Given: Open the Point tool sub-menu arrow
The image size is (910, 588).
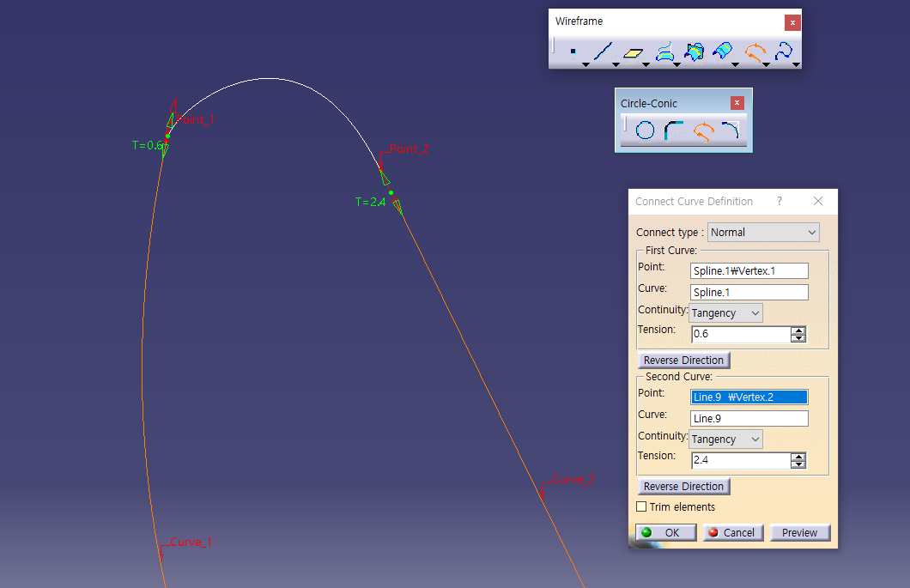Looking at the screenshot, I should 585,65.
